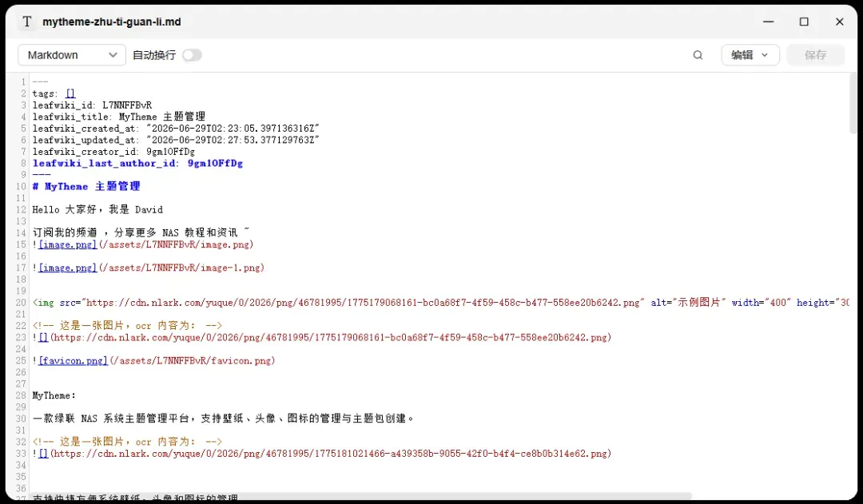Click the text file type icon
Screen dimensions: 863x504
point(26,22)
